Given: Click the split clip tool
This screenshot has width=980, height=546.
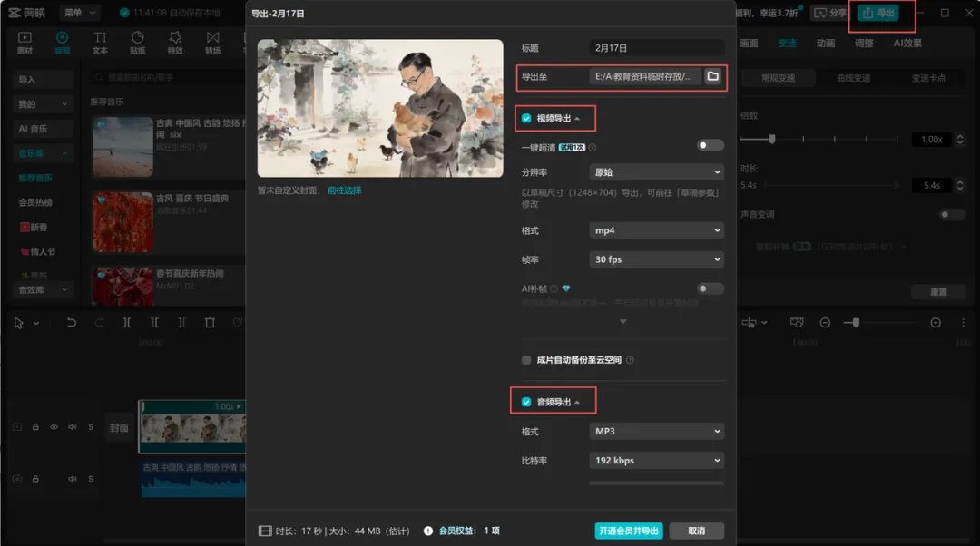Looking at the screenshot, I should (x=127, y=322).
